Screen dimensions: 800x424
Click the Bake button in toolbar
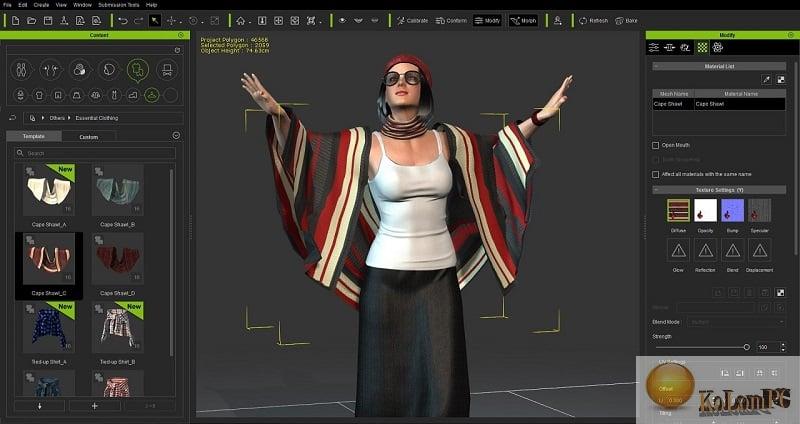(627, 21)
